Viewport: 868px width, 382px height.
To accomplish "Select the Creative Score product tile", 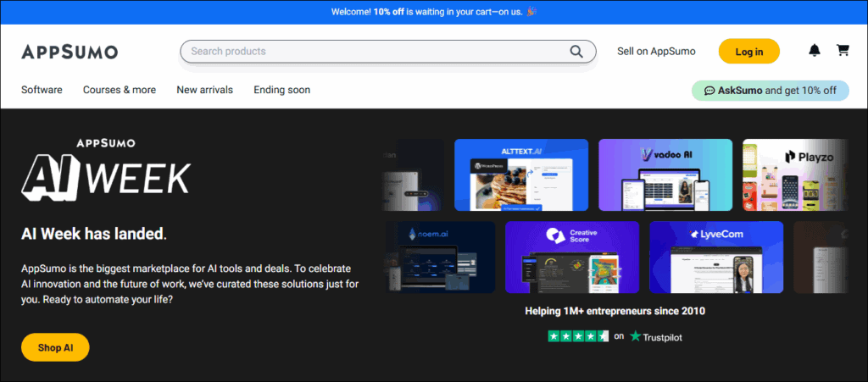I will tap(572, 257).
